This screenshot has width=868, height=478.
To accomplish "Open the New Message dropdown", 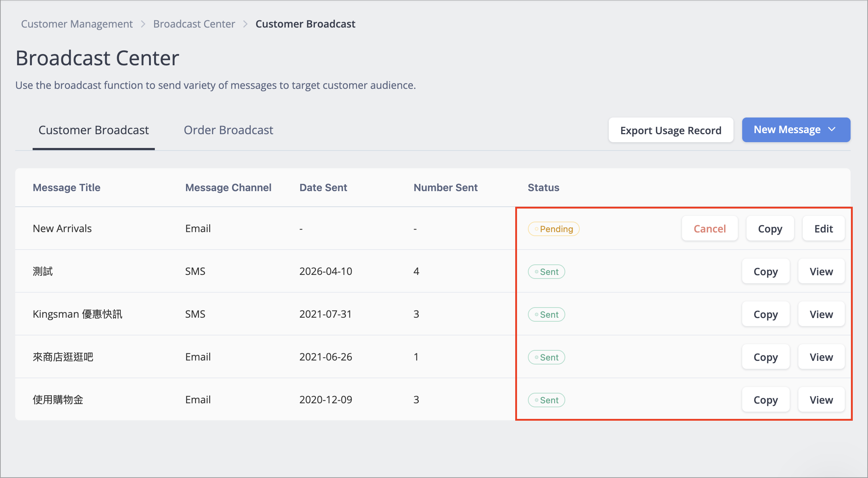I will [x=796, y=130].
